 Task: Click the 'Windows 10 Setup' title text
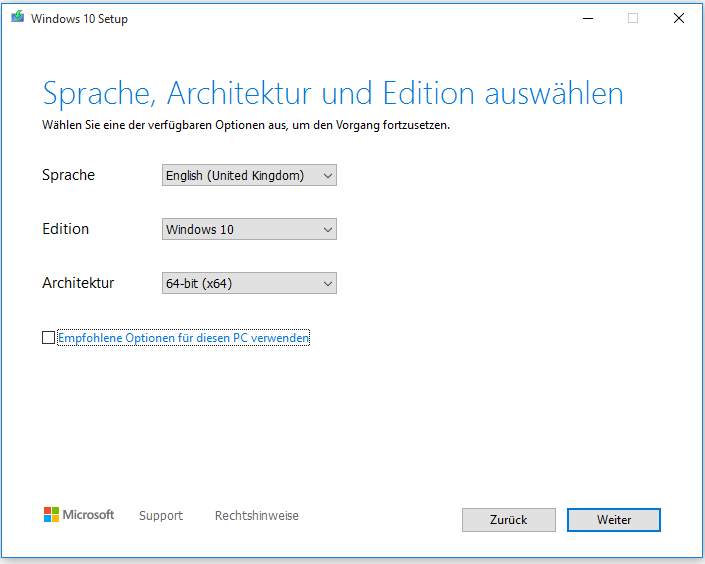(79, 19)
